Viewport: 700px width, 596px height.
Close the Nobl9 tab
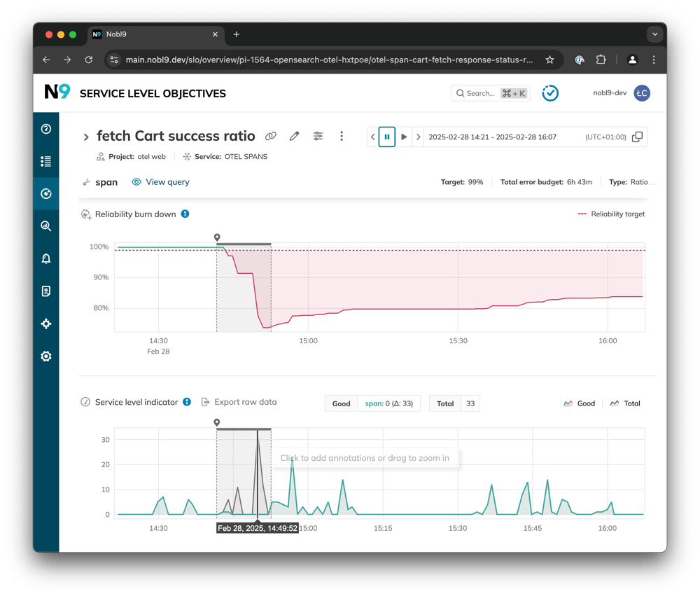[215, 34]
